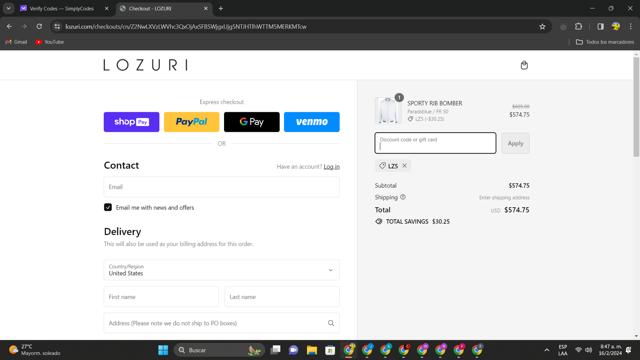Select Google Pay express checkout

(251, 122)
